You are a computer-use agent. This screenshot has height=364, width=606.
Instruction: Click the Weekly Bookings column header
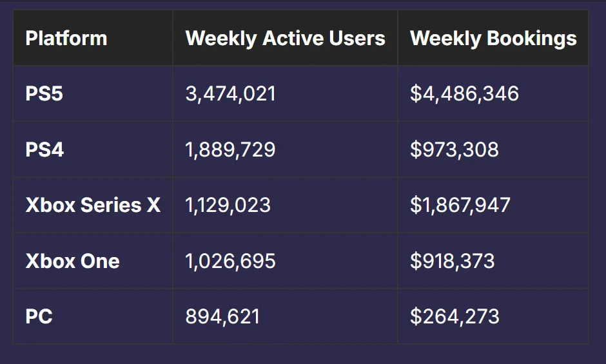coord(493,38)
